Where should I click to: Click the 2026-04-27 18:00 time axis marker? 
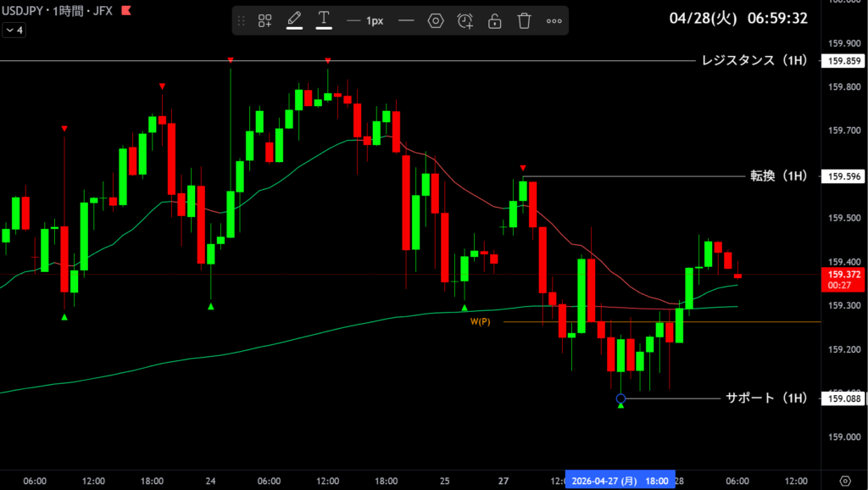(x=620, y=481)
